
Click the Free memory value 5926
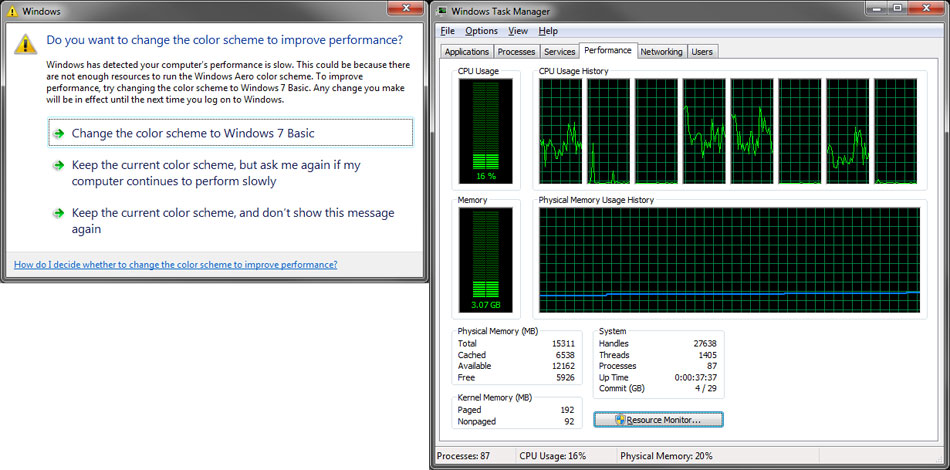pyautogui.click(x=565, y=377)
